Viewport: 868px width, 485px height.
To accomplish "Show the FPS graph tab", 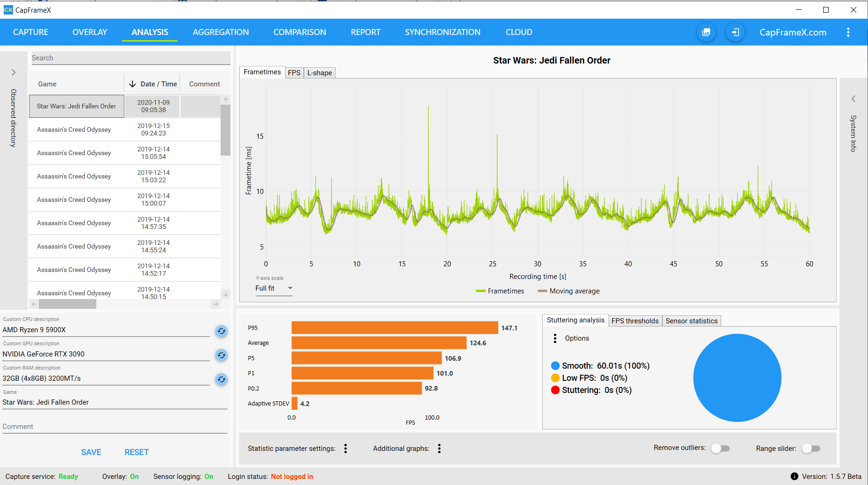I will 294,73.
